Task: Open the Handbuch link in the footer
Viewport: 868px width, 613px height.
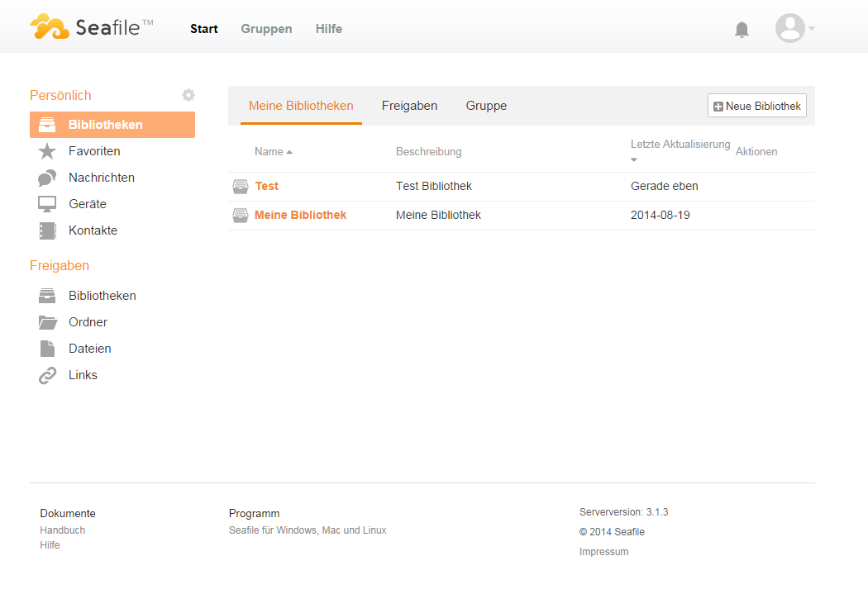Action: coord(62,530)
